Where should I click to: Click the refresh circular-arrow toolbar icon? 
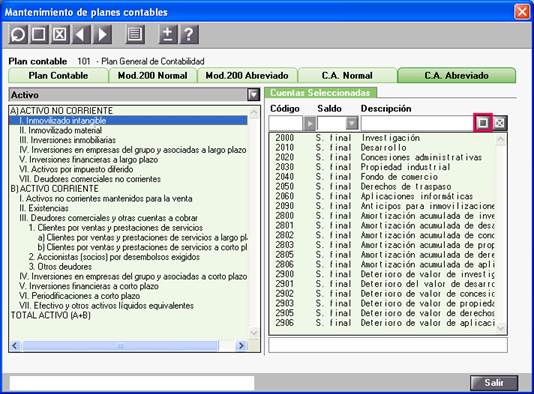pyautogui.click(x=18, y=34)
